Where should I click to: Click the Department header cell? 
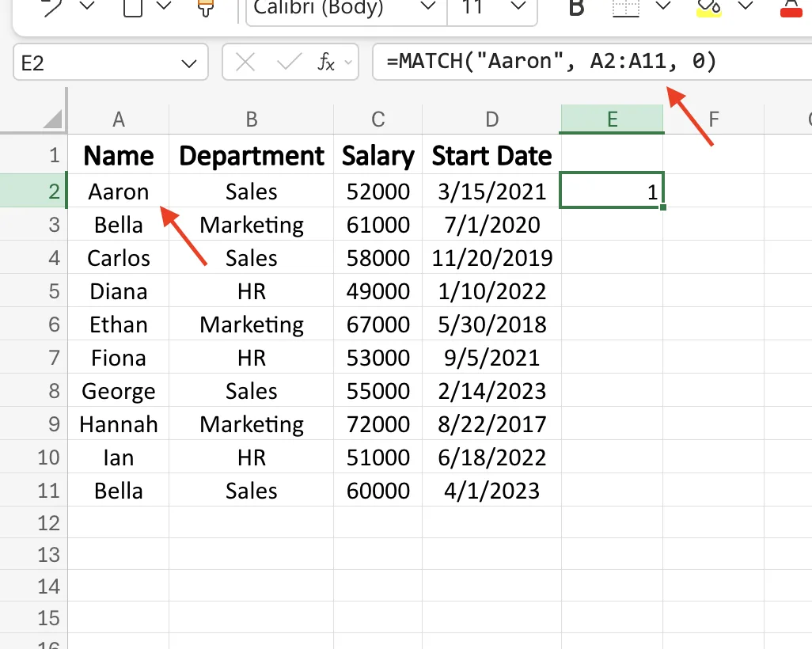[x=252, y=155]
